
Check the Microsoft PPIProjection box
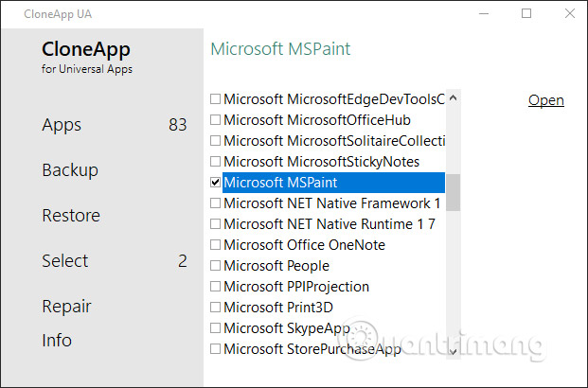point(215,287)
